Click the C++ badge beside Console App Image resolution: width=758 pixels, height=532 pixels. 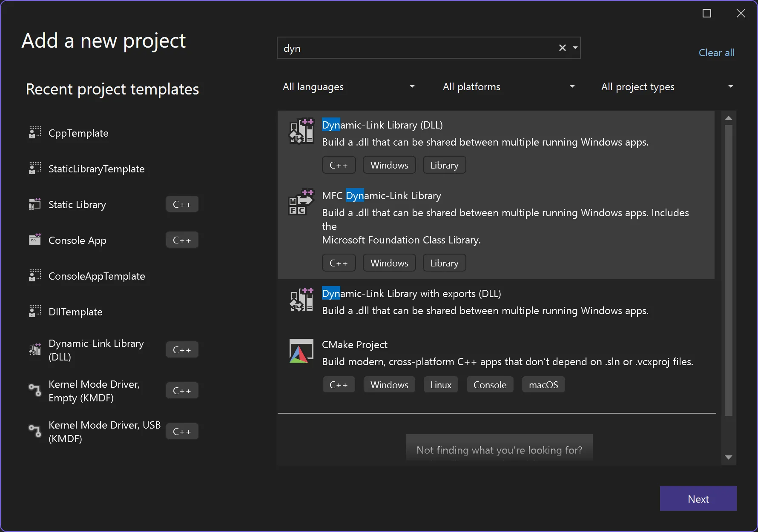(x=182, y=240)
